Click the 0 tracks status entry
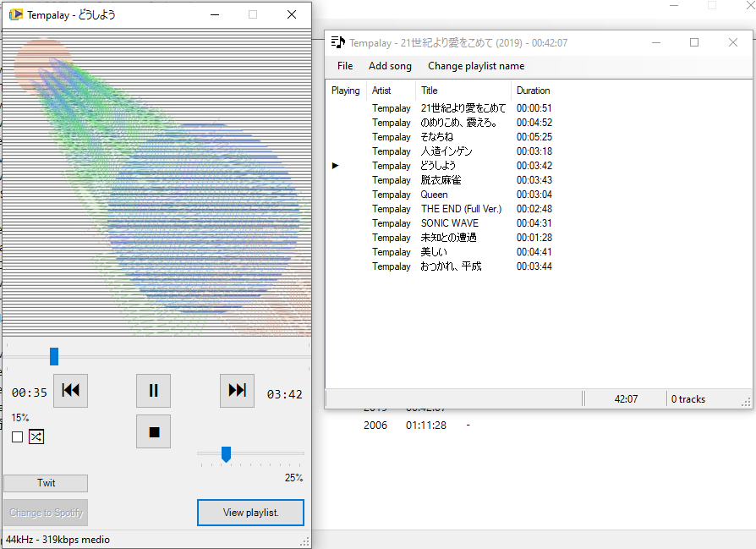756x549 pixels. [688, 399]
